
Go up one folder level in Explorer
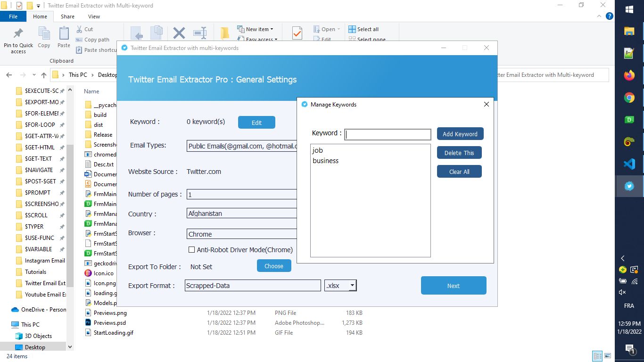[x=44, y=75]
